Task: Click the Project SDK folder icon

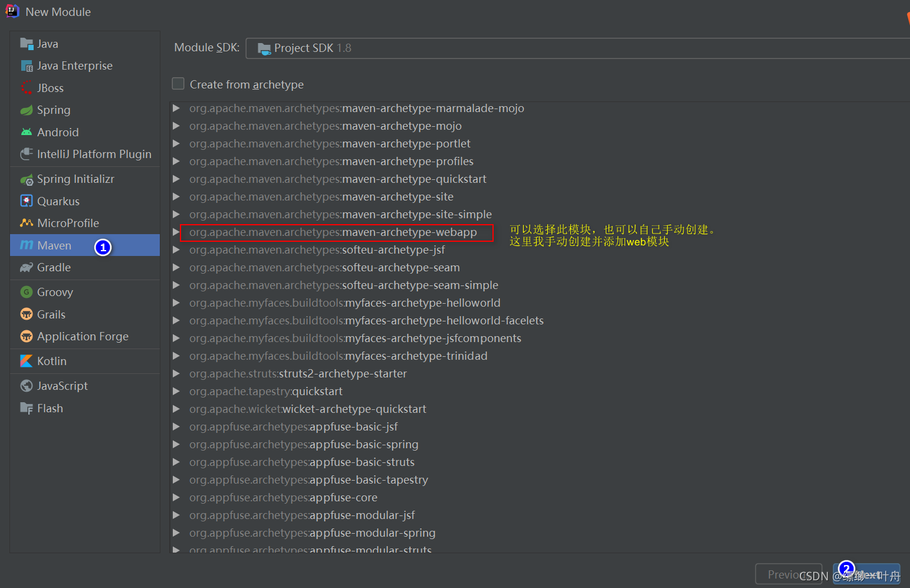Action: point(264,48)
